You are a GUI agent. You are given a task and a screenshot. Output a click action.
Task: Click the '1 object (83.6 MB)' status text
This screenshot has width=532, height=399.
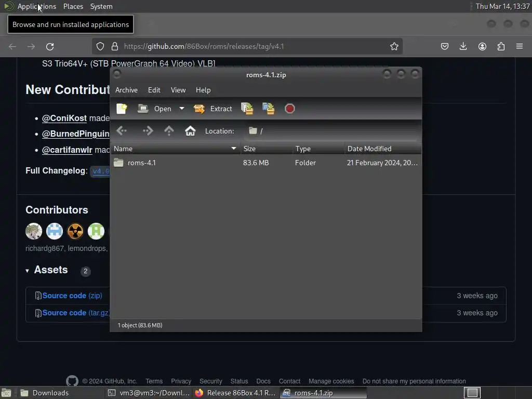(x=140, y=325)
